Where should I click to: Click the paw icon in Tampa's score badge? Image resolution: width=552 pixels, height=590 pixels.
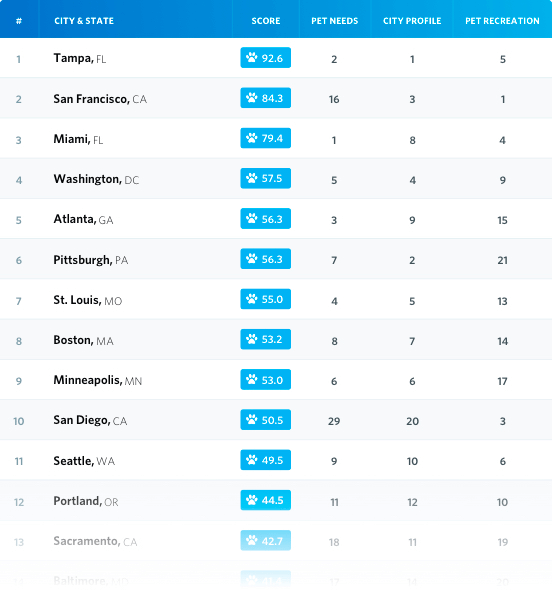pyautogui.click(x=251, y=58)
